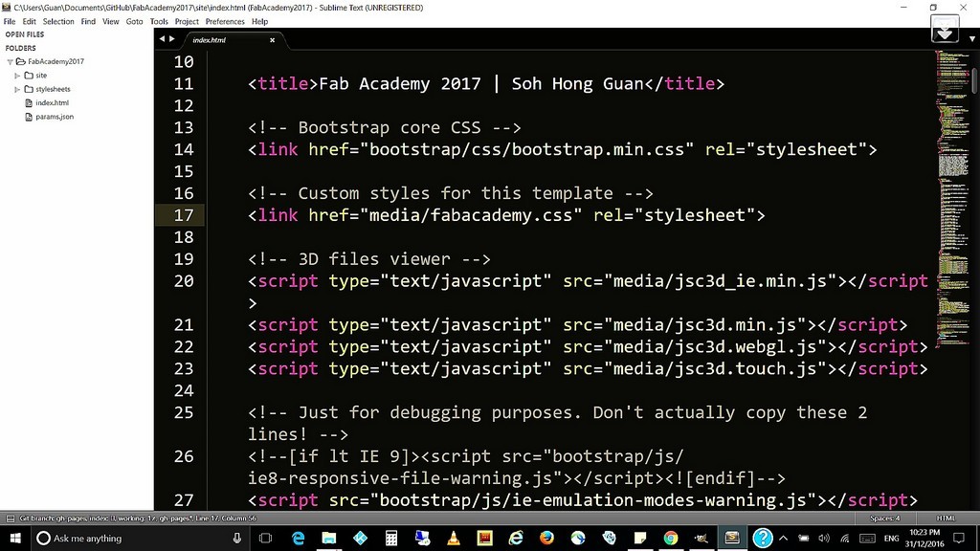This screenshot has height=551, width=980.
Task: Open the Help menu
Action: (259, 21)
